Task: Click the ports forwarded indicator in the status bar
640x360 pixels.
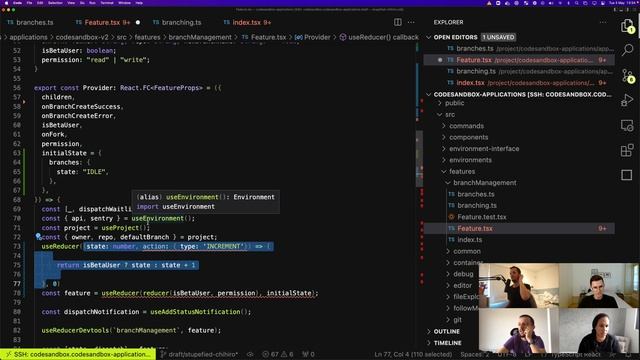Action: tap(308, 354)
